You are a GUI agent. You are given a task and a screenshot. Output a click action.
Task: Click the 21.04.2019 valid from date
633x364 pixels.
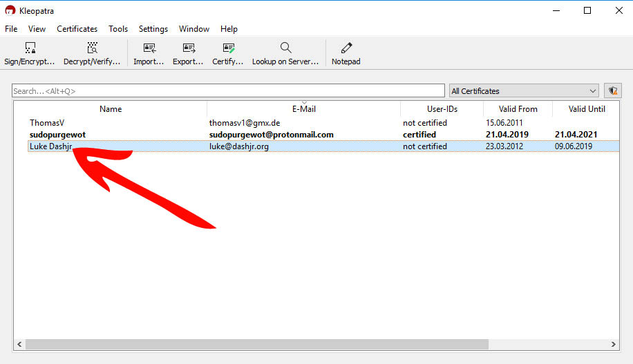(x=507, y=135)
